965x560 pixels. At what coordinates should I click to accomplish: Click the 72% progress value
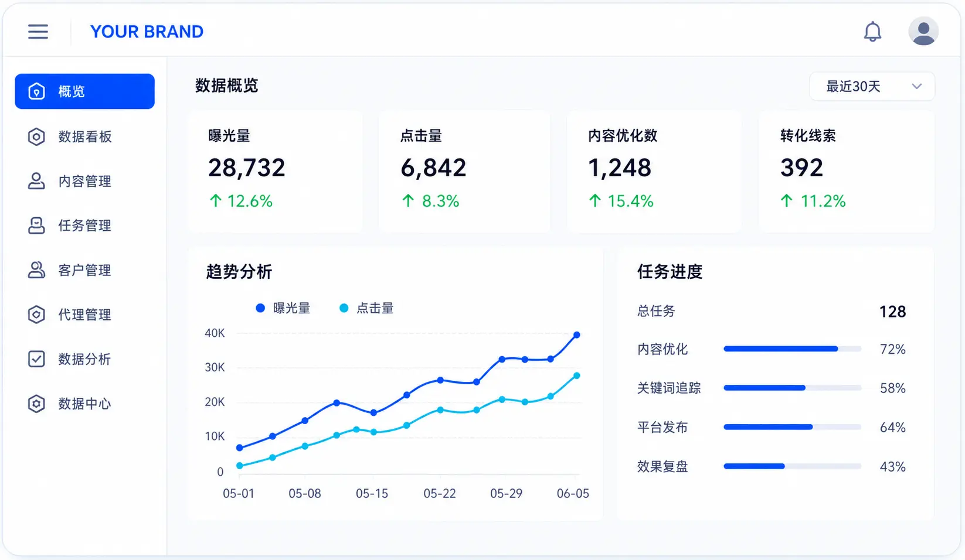point(893,350)
